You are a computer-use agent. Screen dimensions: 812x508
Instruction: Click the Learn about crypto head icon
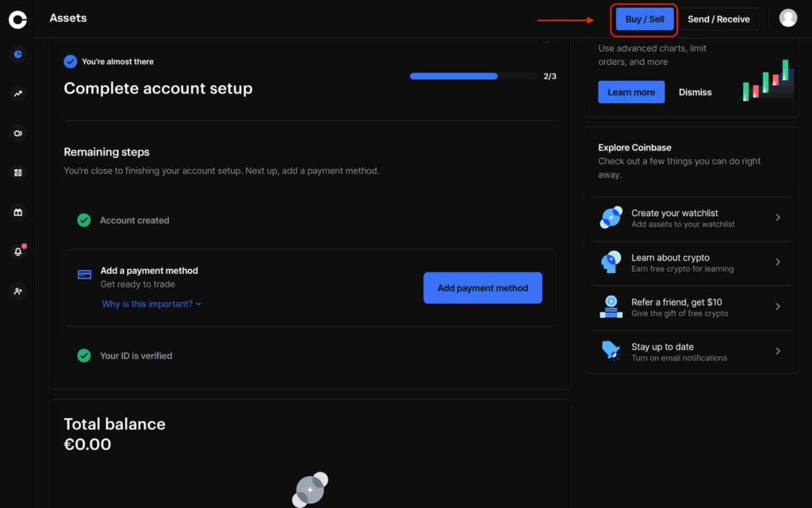[x=611, y=262]
